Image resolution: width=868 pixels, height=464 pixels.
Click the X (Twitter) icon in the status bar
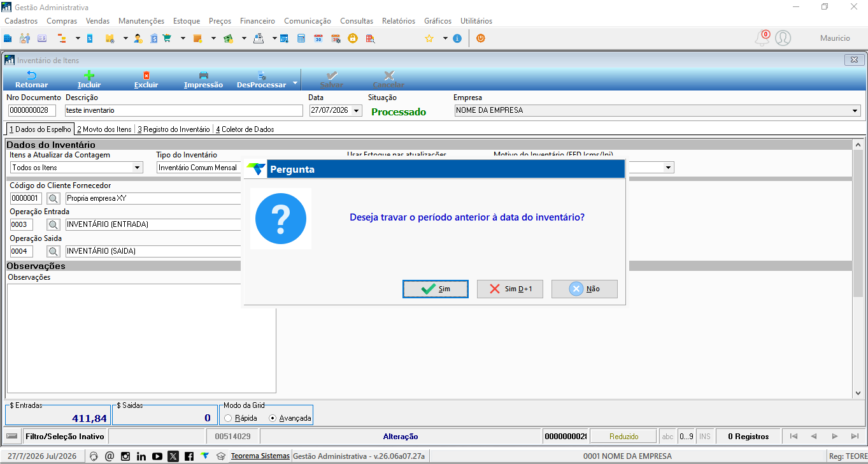pyautogui.click(x=173, y=456)
